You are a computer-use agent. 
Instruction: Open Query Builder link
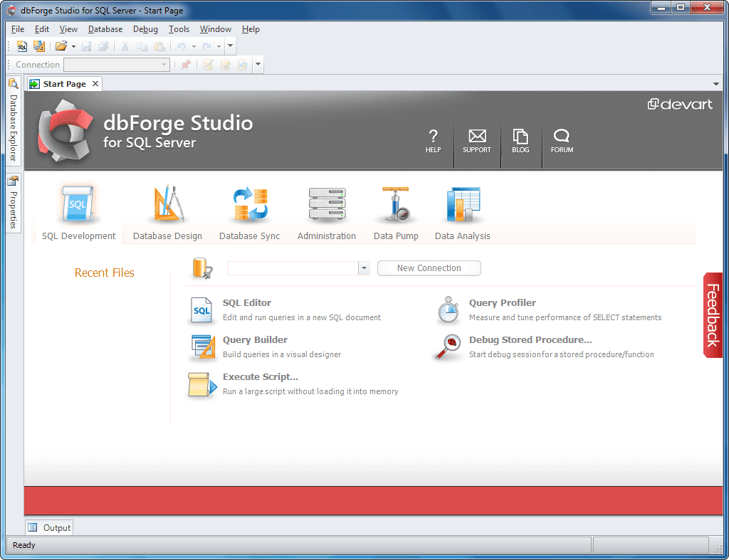255,339
